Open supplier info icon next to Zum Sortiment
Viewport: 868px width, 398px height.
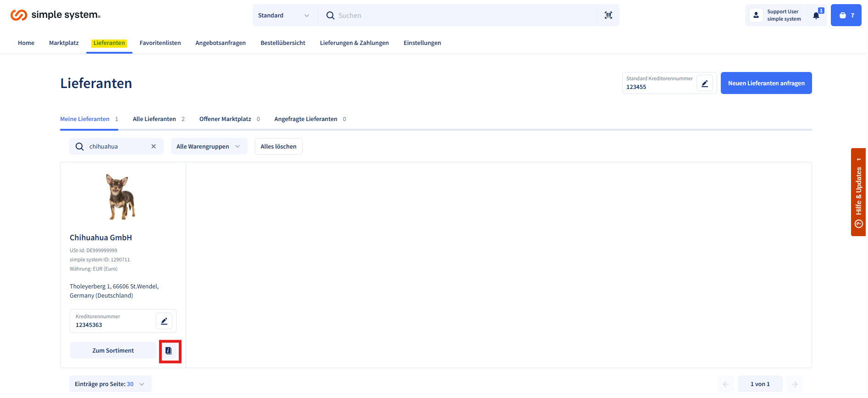pos(169,351)
